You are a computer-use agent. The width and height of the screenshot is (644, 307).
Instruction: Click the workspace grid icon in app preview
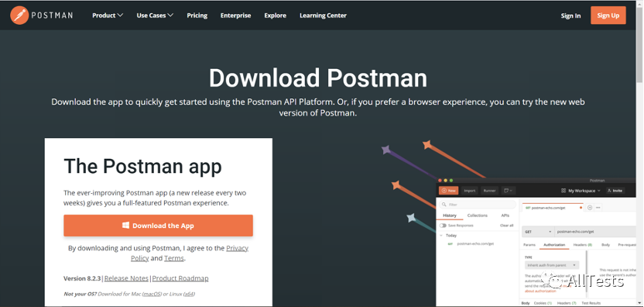tap(563, 191)
